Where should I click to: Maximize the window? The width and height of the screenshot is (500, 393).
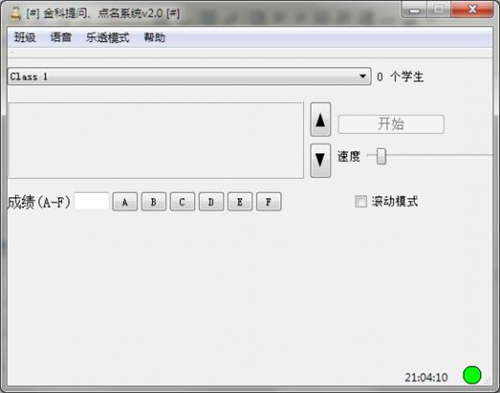tap(439, 10)
